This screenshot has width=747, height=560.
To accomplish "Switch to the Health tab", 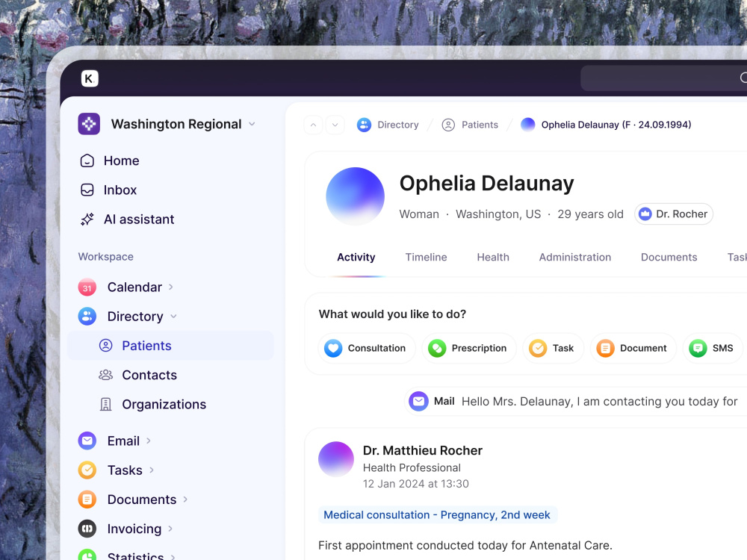I will (x=493, y=257).
